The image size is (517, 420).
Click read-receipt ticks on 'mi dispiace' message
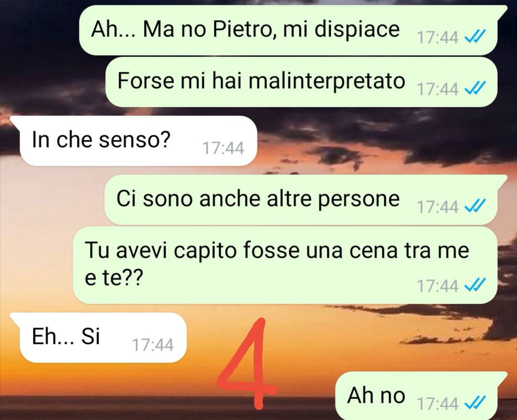[x=475, y=36]
